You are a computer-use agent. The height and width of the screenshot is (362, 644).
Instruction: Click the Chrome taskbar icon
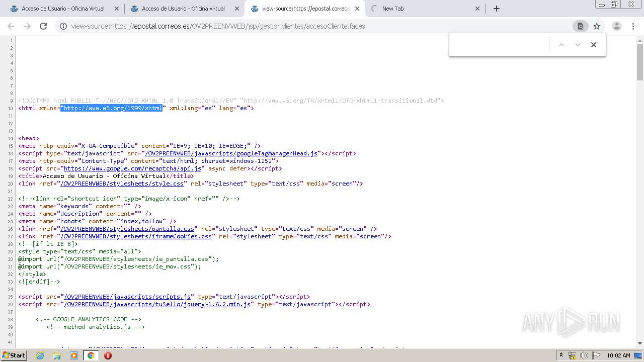pyautogui.click(x=91, y=355)
